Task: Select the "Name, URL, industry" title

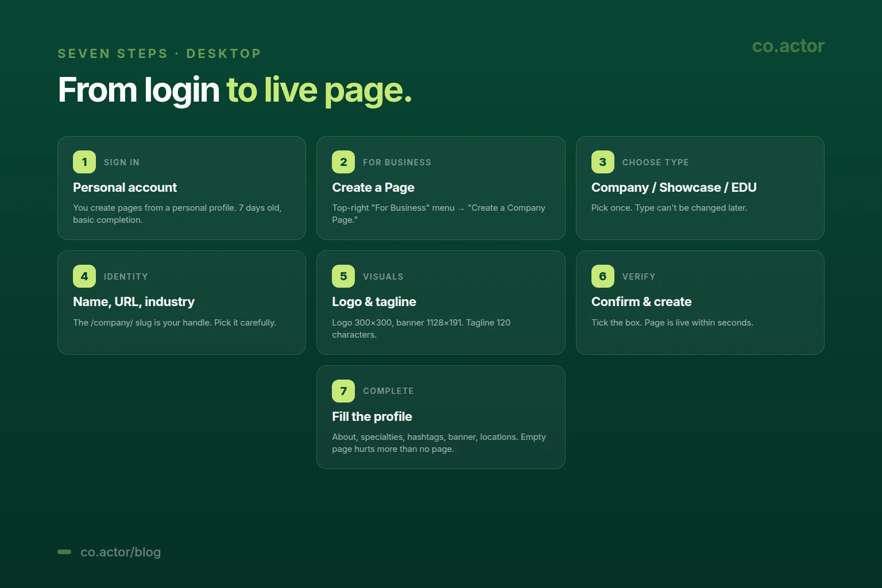Action: [134, 301]
